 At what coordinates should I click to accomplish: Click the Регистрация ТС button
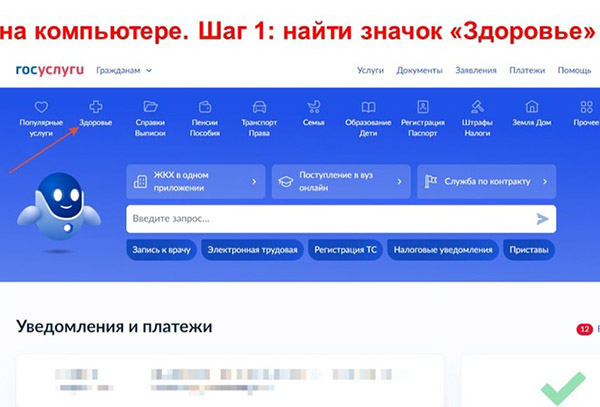click(345, 250)
